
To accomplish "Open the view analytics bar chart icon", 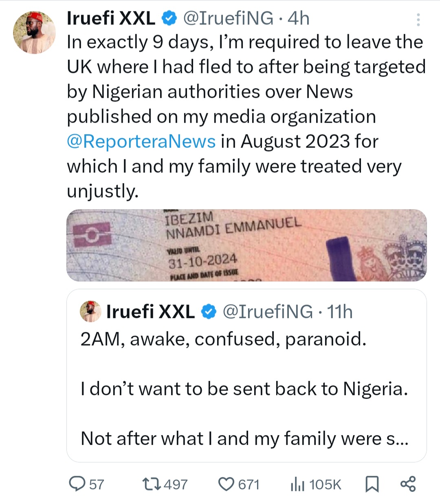I will (297, 484).
